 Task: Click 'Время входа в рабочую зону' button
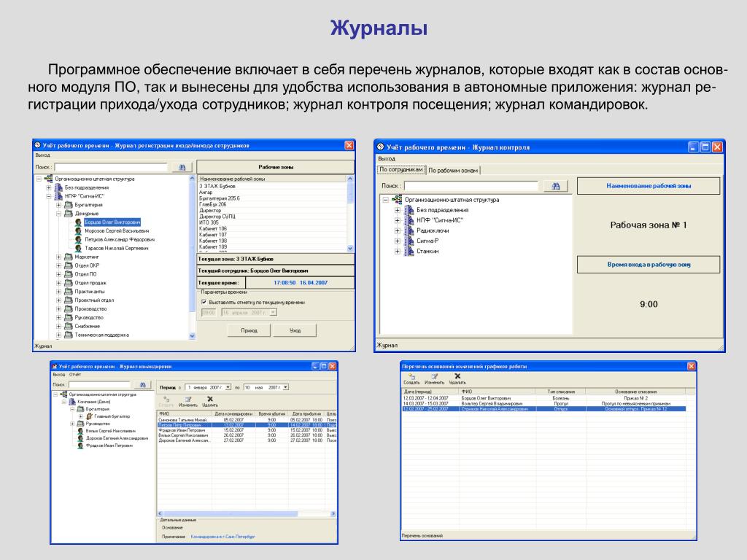pos(649,264)
